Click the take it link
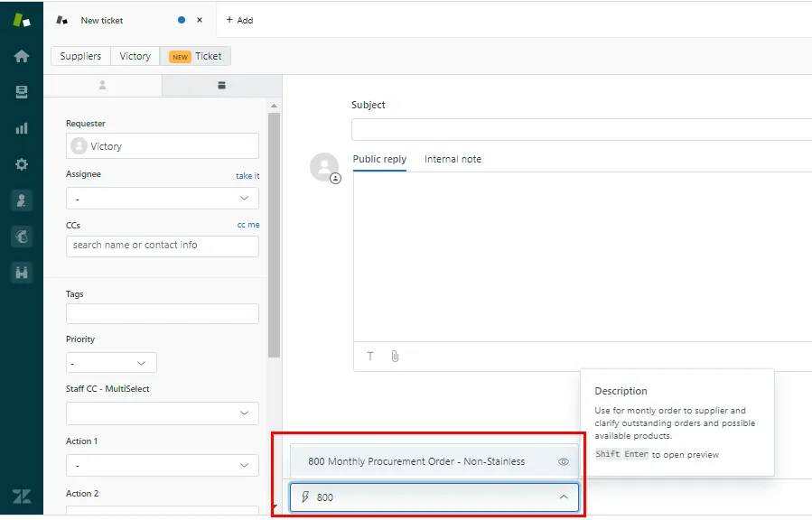Viewport: 812px width, 520px height. (247, 176)
